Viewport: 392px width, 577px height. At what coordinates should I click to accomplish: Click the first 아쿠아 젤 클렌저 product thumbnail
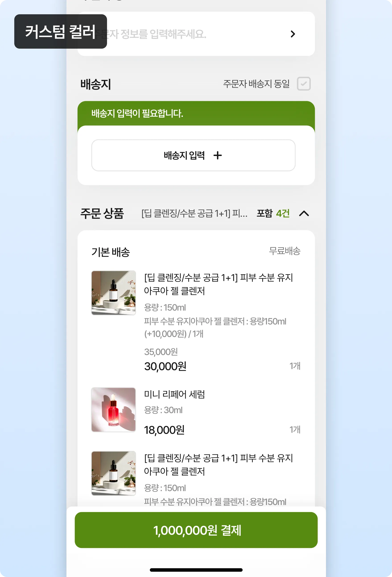tap(114, 293)
